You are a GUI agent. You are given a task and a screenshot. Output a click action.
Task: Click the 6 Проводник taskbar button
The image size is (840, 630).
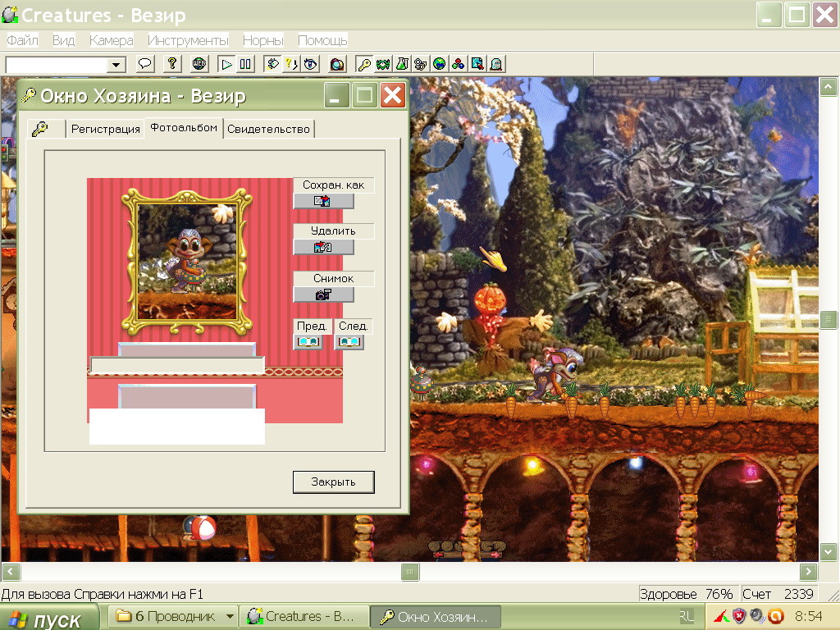point(173,617)
